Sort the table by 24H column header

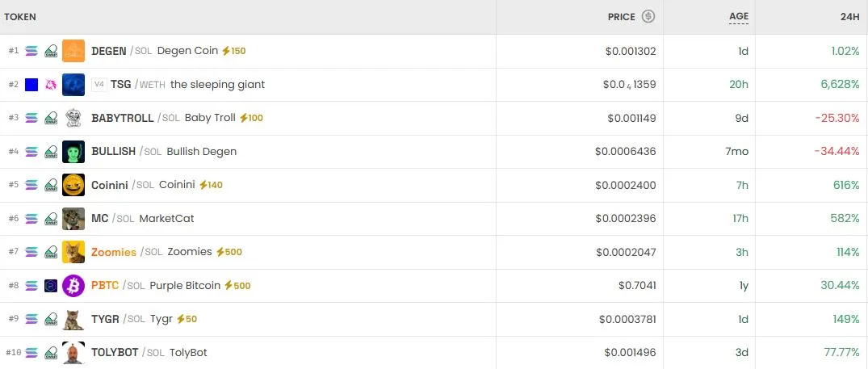tap(849, 17)
